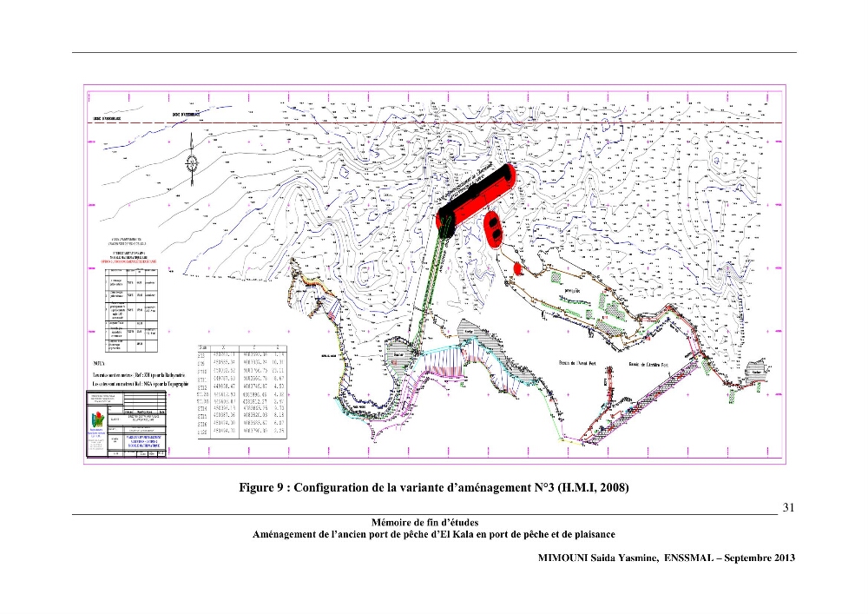Click the company logo in title block
Screen dimensions: 868x614
pos(96,421)
